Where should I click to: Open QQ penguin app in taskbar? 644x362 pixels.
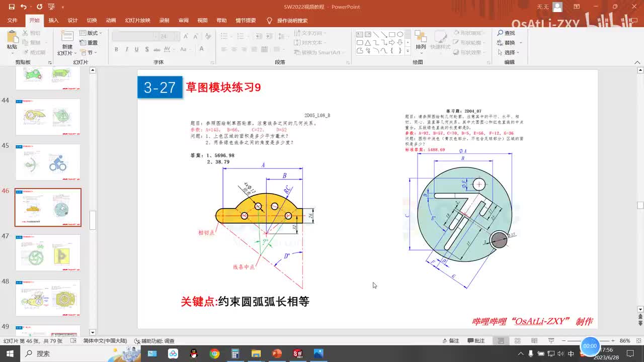pyautogui.click(x=194, y=353)
